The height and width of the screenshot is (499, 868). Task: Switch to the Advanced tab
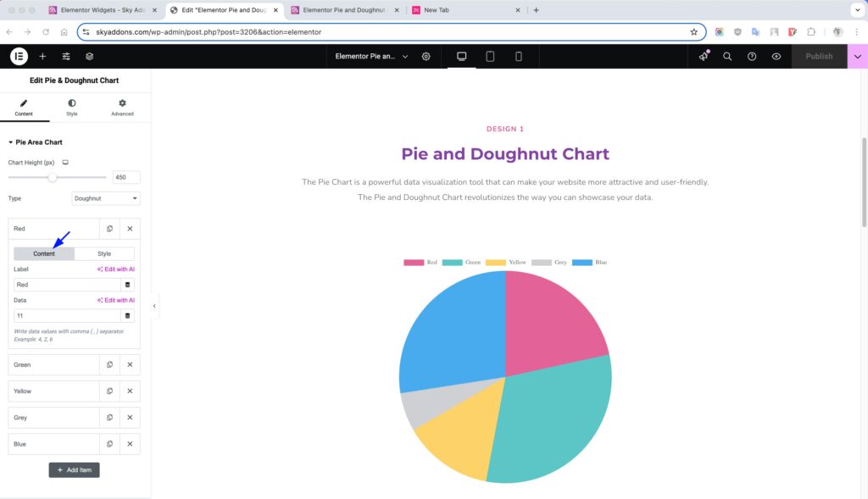click(122, 108)
